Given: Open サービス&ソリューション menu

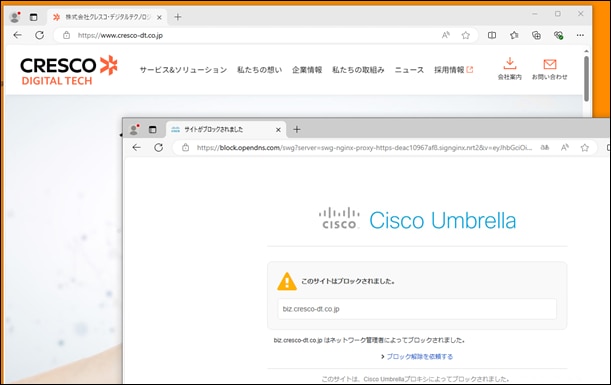Looking at the screenshot, I should point(183,70).
